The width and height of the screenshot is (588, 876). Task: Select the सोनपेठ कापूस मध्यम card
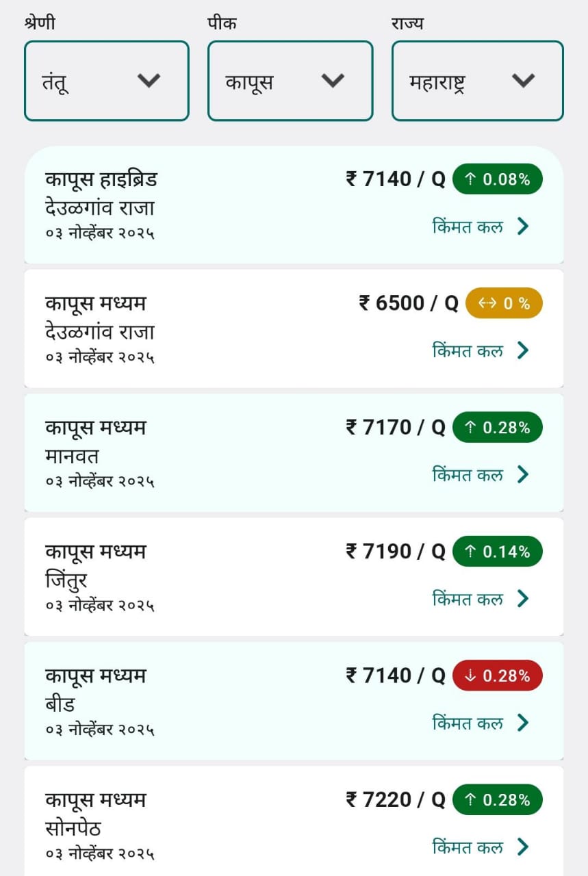tap(205, 821)
